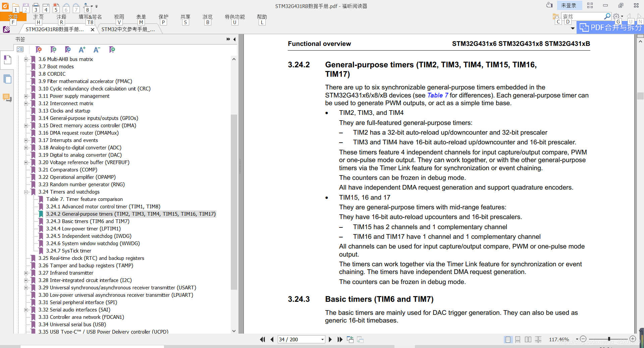Image resolution: width=644 pixels, height=348 pixels.
Task: Open the 注释 ribbon tab
Action: (x=61, y=17)
